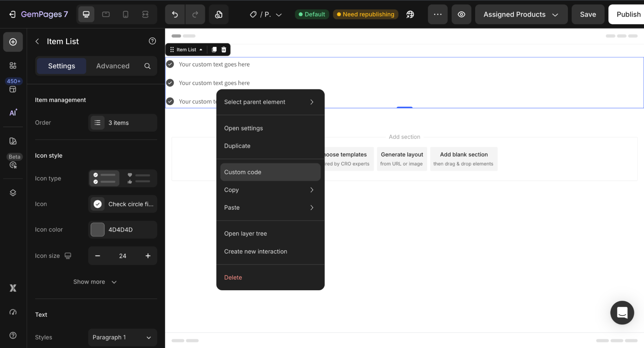Open the 3 items order list
644x348 pixels.
123,123
